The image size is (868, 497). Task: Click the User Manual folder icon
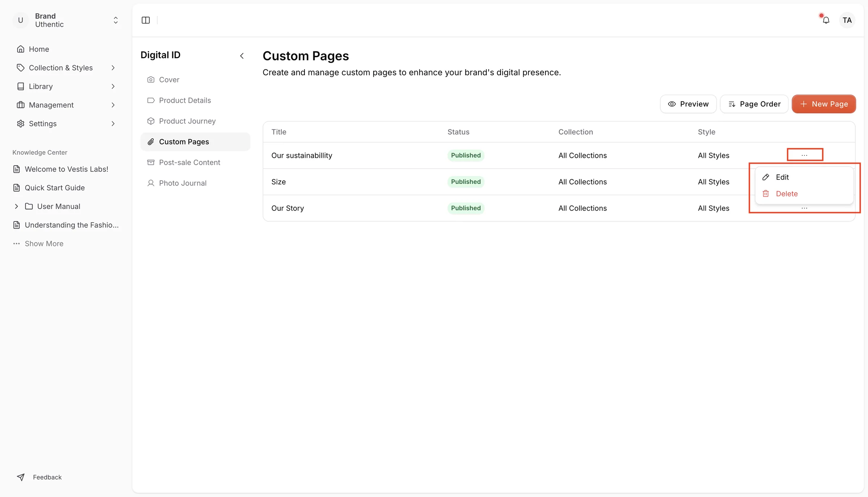click(x=29, y=206)
